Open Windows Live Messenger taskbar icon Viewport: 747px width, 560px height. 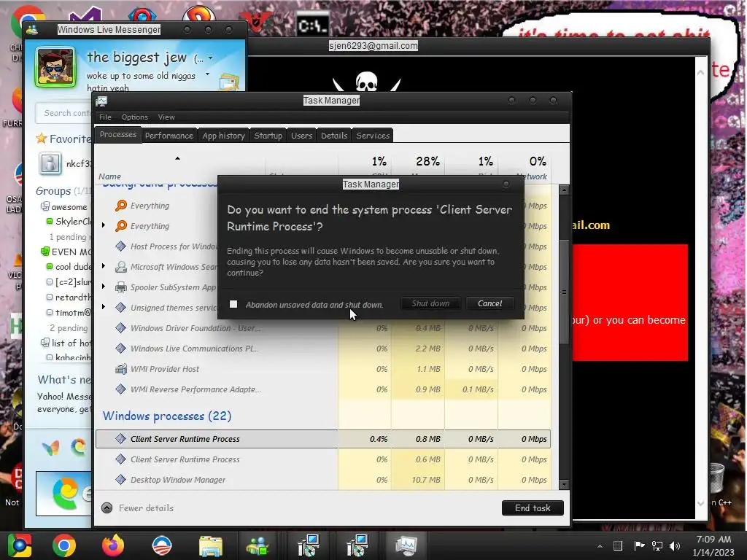[x=258, y=545]
